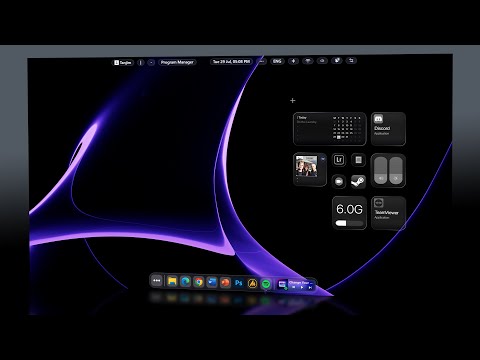Click the Program Manager title pill

pos(177,62)
